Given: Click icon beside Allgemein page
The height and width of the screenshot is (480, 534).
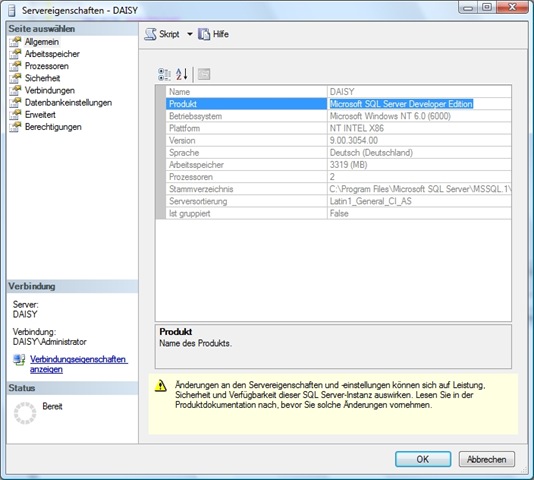Looking at the screenshot, I should pyautogui.click(x=15, y=42).
